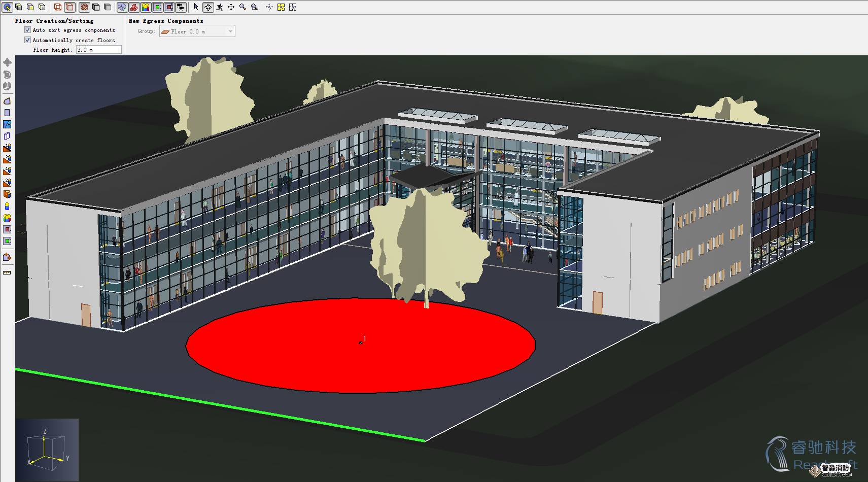Select the single occupant add tool

point(7,206)
